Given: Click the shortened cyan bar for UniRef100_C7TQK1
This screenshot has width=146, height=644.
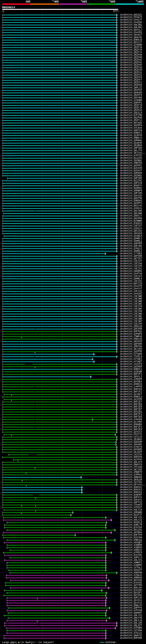Looking at the screenshot, I should coord(54,254).
